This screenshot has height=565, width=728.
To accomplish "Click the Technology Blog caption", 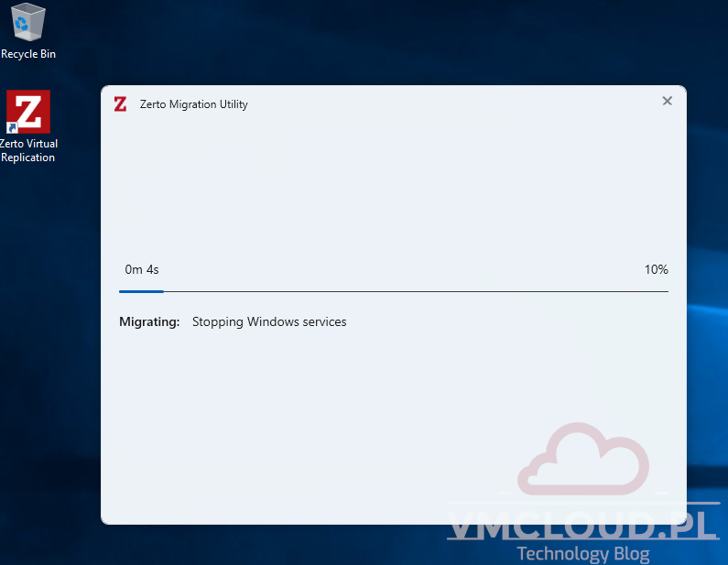I will point(582,554).
